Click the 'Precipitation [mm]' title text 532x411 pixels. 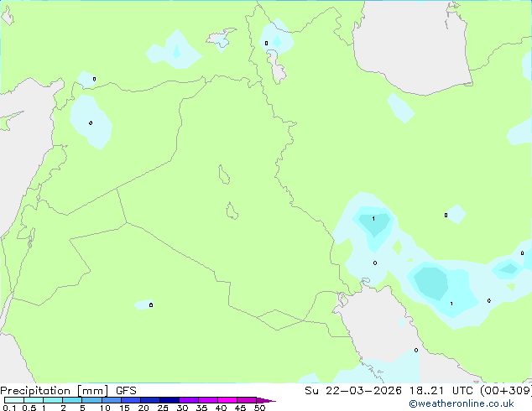point(55,391)
